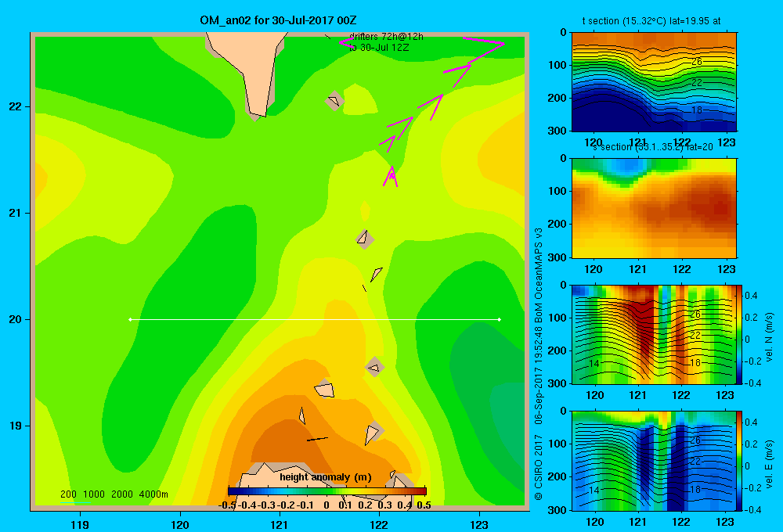Click latitude label 22 on the main map axis
The image size is (783, 532).
click(x=15, y=107)
